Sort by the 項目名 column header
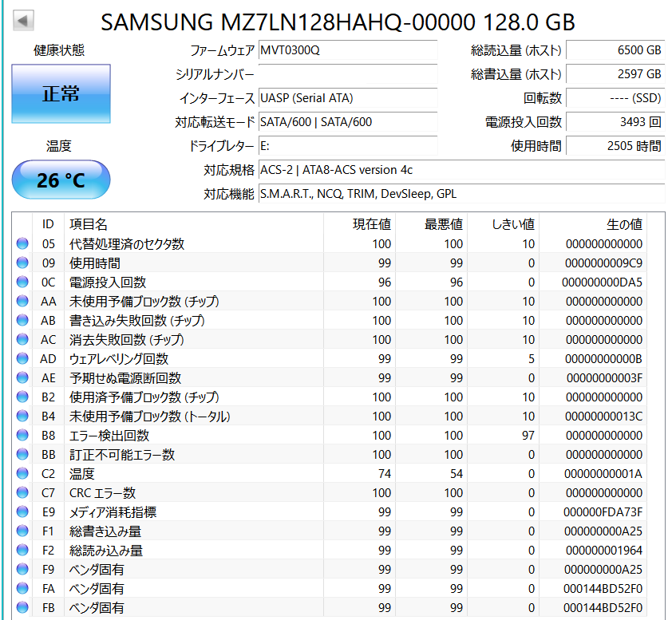The image size is (672, 620). coord(194,224)
